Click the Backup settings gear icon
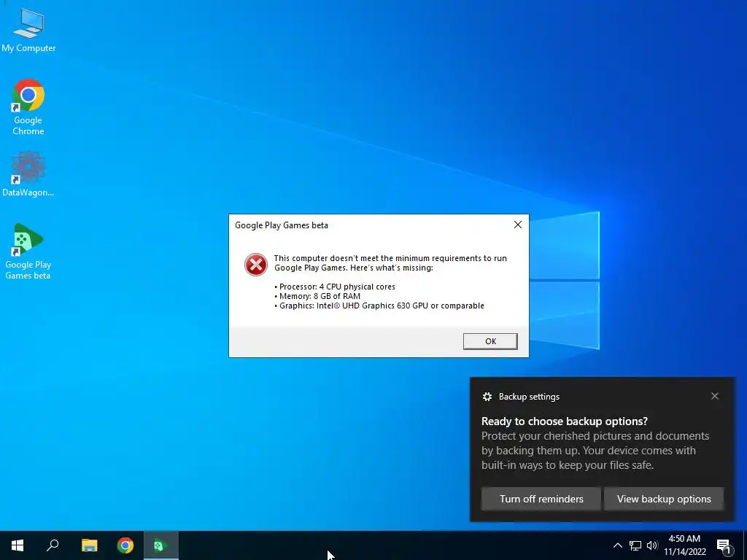The width and height of the screenshot is (747, 560). coord(487,397)
